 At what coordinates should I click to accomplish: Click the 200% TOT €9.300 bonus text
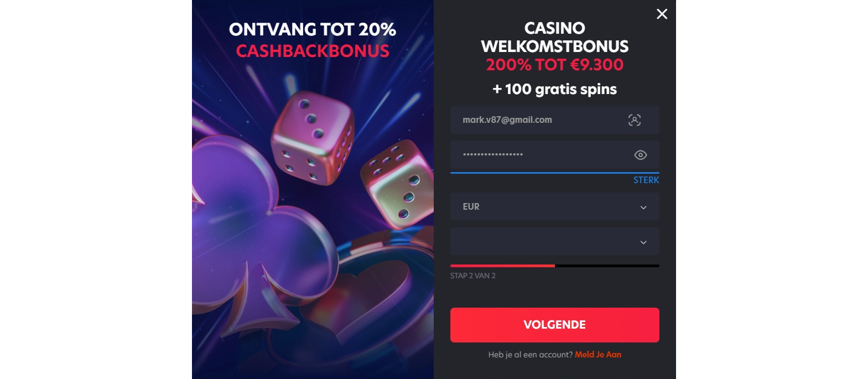tap(554, 65)
